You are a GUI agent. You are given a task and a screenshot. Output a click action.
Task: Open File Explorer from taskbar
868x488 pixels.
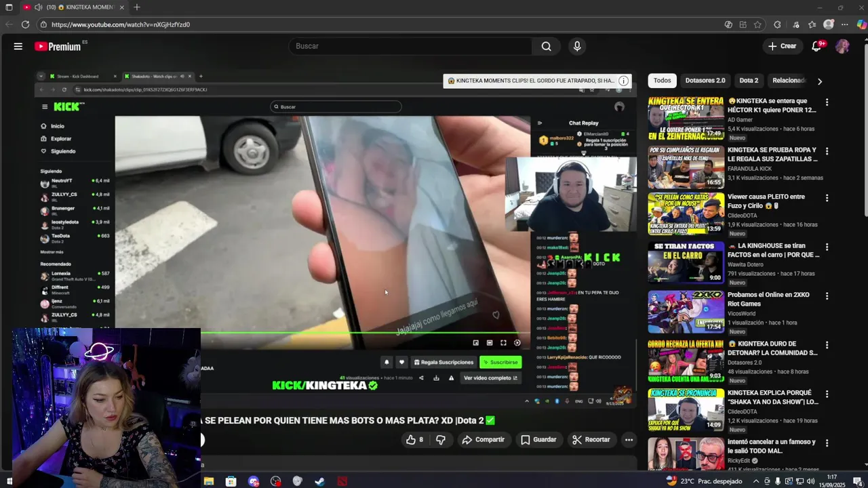coord(209,481)
